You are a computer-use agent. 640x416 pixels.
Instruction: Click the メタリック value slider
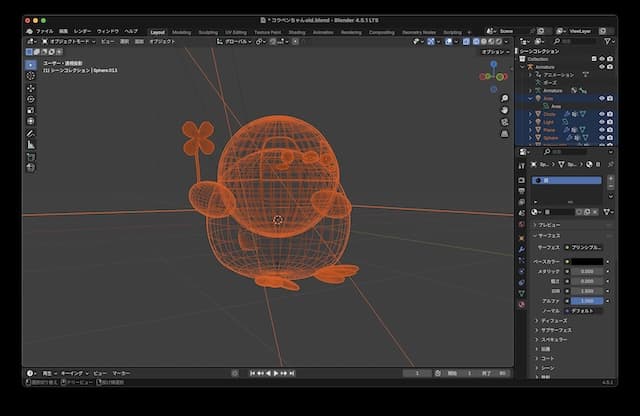coord(587,271)
